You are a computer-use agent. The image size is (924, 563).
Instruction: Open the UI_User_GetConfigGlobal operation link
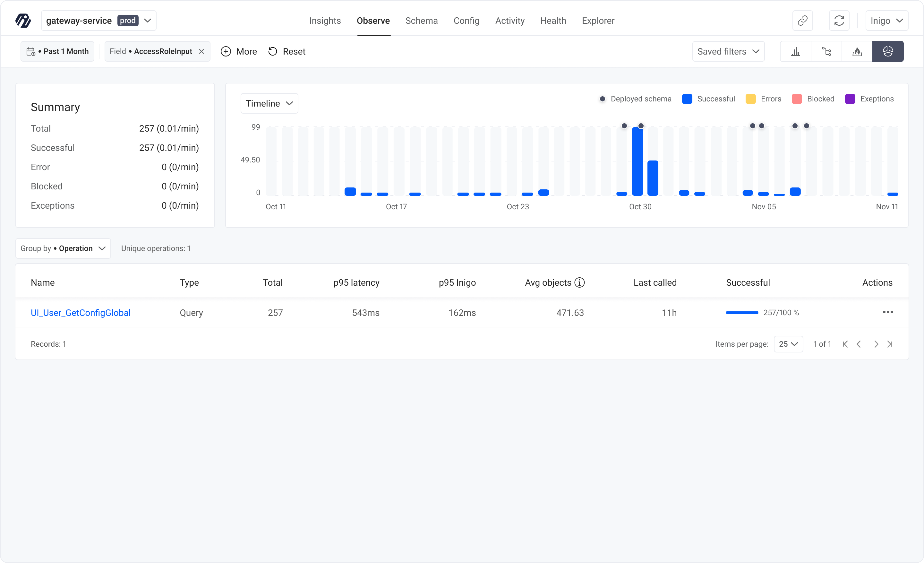pyautogui.click(x=81, y=312)
